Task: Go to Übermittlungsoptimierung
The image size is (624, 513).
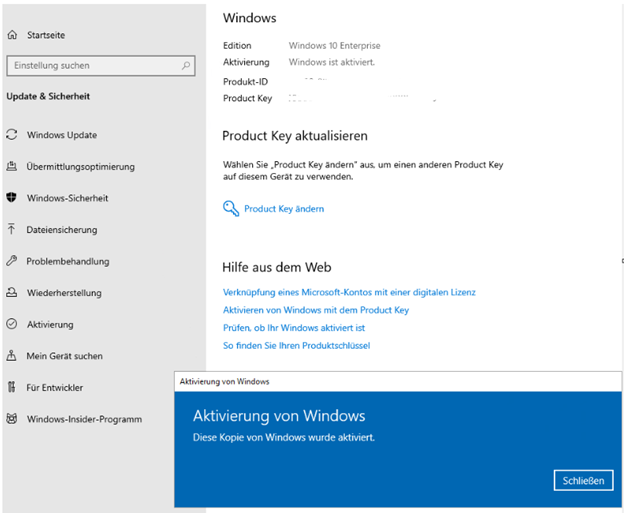Action: pyautogui.click(x=80, y=167)
